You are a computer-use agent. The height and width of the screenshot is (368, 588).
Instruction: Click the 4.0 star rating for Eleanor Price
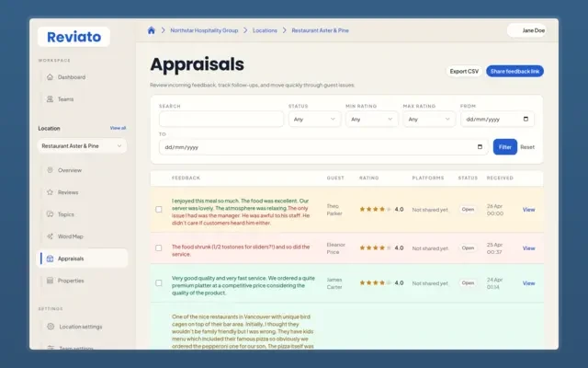pos(381,247)
